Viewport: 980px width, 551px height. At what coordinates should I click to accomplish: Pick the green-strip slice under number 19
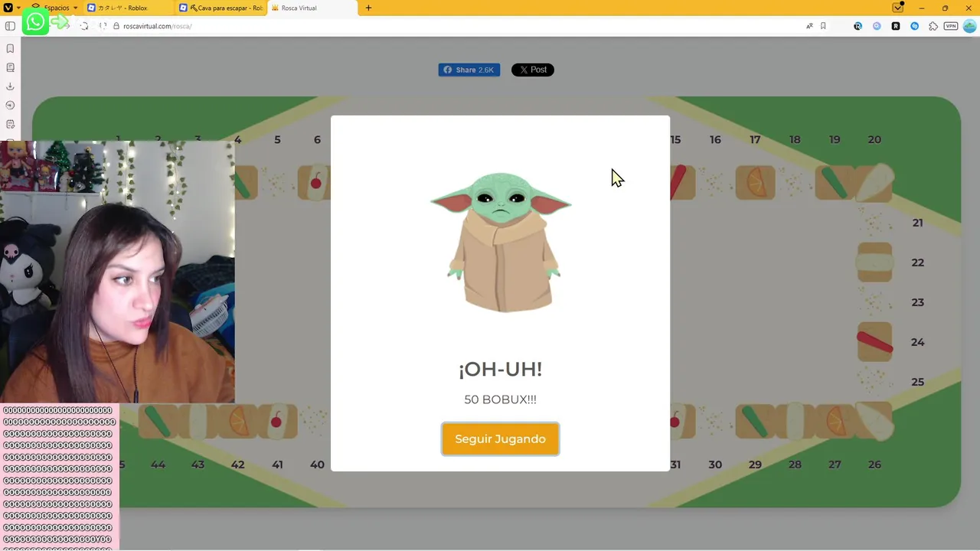click(835, 183)
